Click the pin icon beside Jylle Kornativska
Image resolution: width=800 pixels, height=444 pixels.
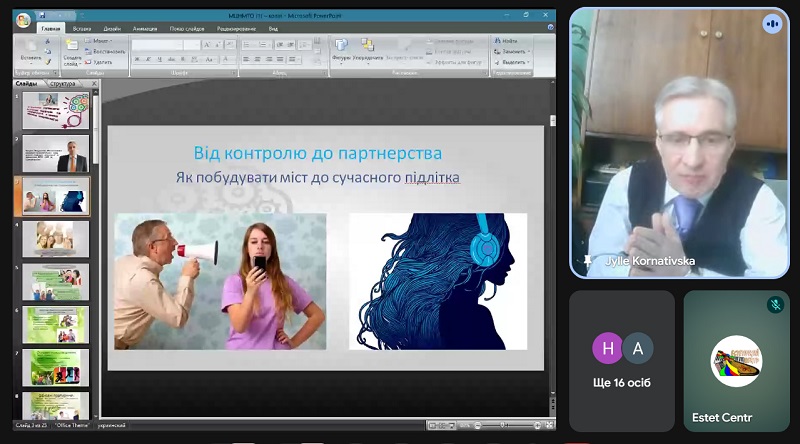point(589,261)
